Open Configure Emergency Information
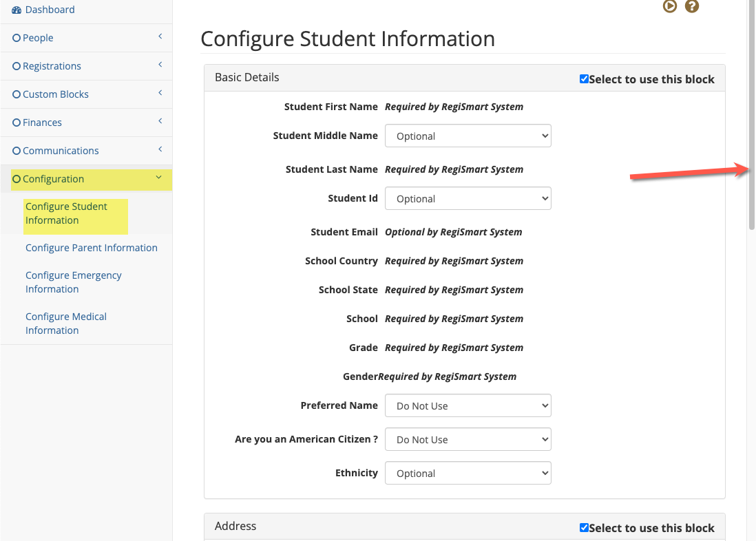This screenshot has width=756, height=541. (73, 282)
